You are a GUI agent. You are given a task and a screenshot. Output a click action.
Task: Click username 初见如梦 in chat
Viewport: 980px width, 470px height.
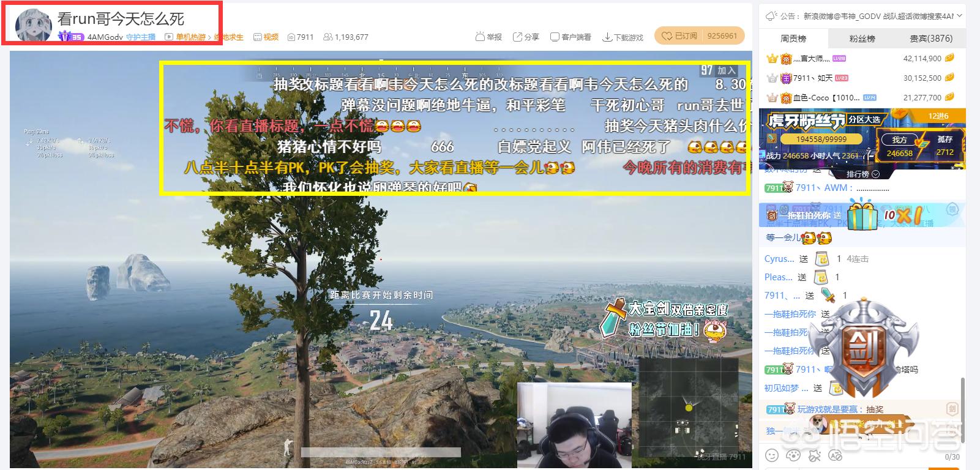(786, 388)
